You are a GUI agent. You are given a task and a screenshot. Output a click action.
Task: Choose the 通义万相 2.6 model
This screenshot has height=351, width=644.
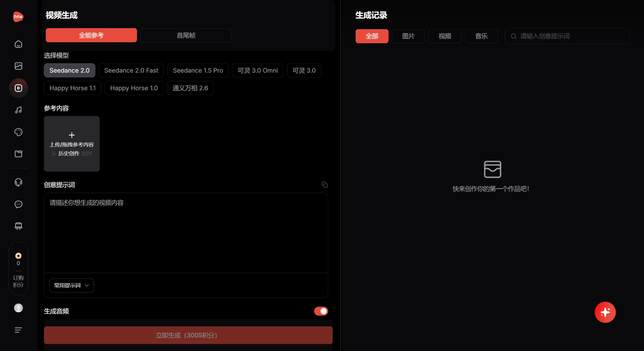tap(190, 88)
